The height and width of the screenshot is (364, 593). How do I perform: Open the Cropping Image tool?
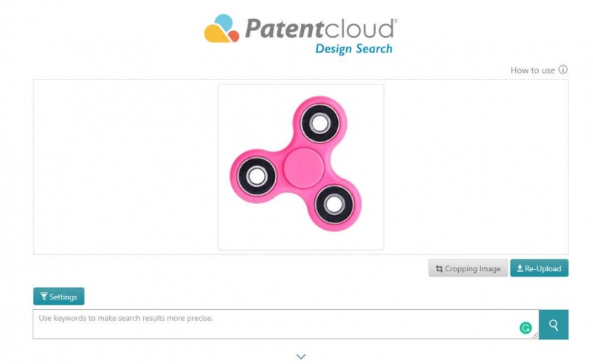pyautogui.click(x=468, y=268)
